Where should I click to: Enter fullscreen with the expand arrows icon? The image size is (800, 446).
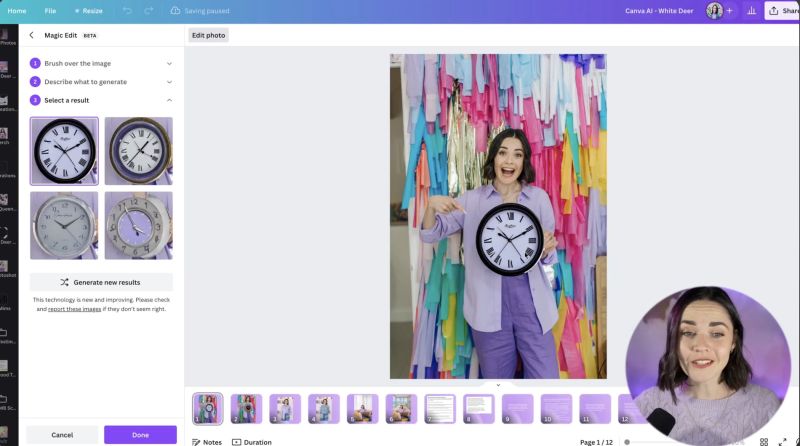[x=782, y=441]
